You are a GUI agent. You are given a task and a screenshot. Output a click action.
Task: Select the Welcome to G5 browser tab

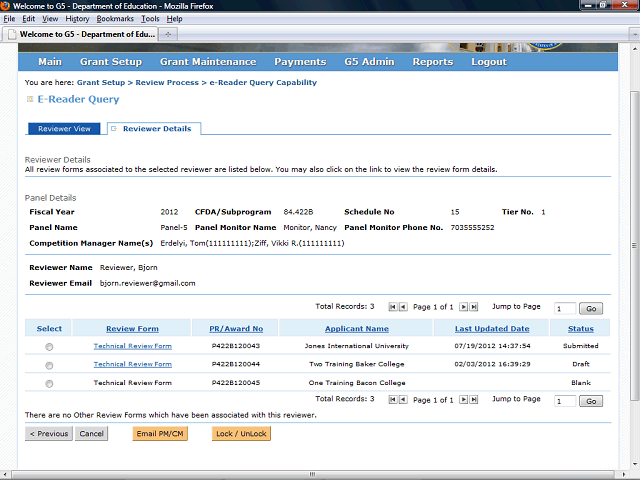81,34
